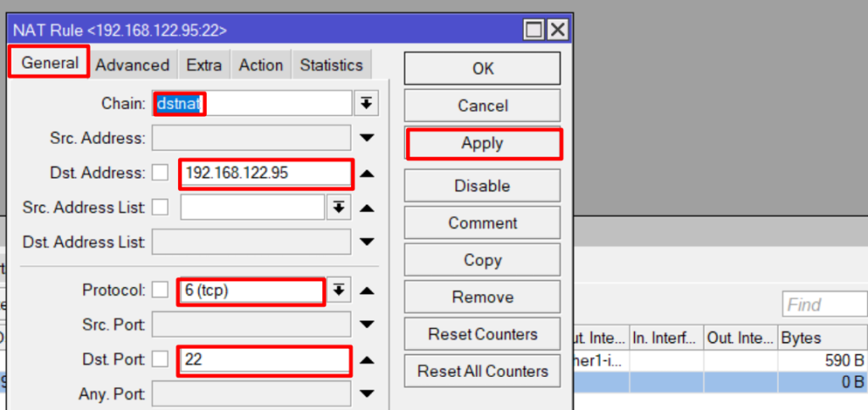Open the Protocol dropdown list
The height and width of the screenshot is (410, 868).
point(338,291)
